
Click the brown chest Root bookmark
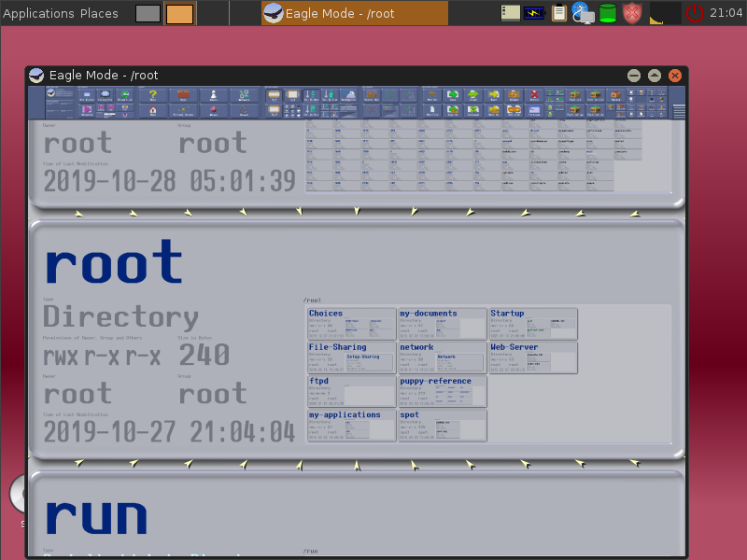[x=183, y=95]
